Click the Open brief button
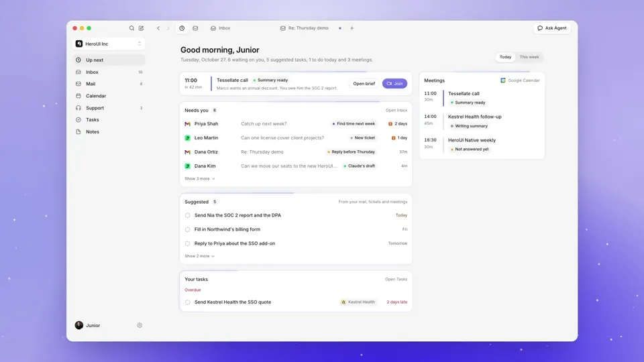The height and width of the screenshot is (362, 644). tap(364, 84)
